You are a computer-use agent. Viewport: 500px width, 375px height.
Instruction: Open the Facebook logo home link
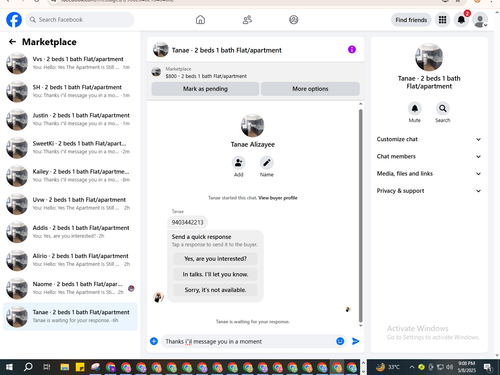[x=14, y=20]
